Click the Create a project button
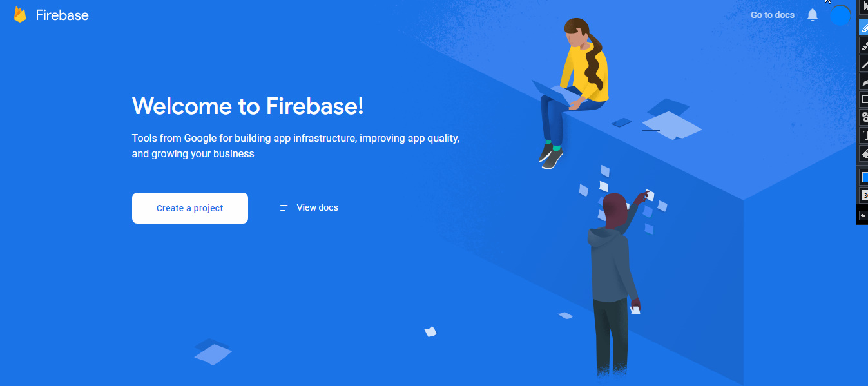 pyautogui.click(x=190, y=208)
